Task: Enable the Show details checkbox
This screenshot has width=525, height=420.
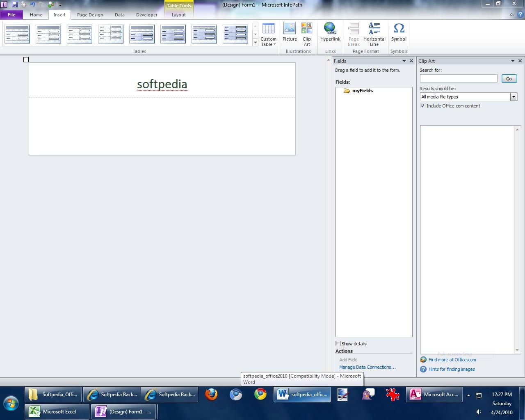Action: tap(338, 344)
